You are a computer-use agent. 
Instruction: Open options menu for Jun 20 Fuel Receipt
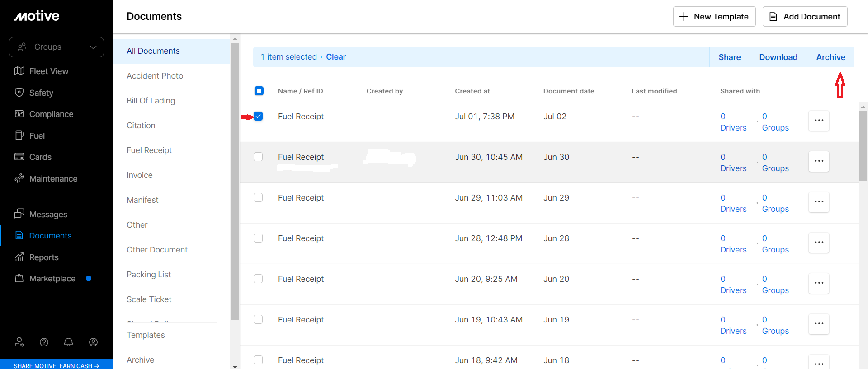click(819, 283)
